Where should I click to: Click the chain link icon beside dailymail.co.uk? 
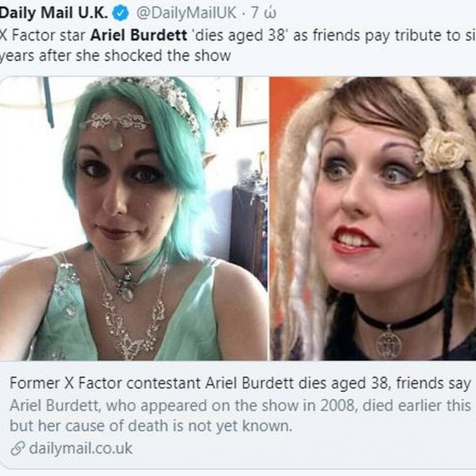point(17,449)
